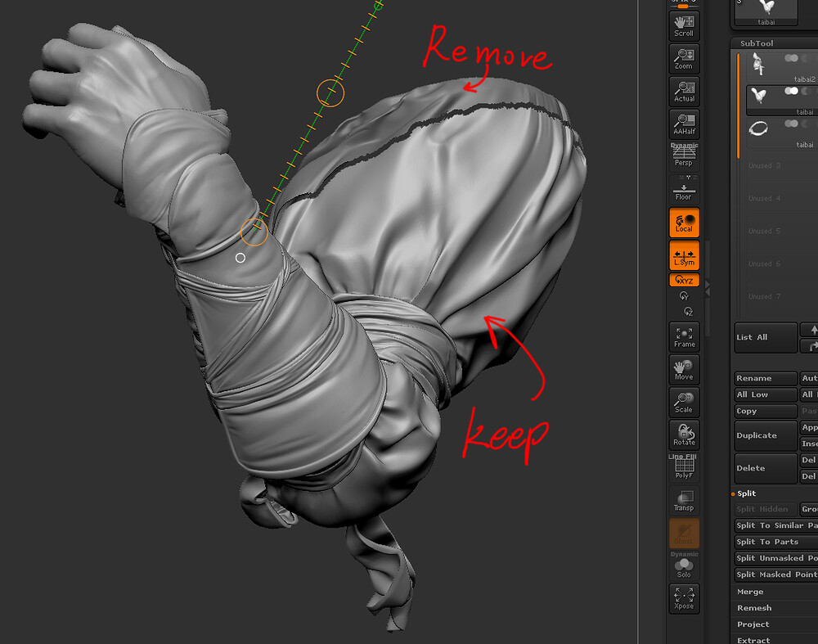Expand the Project section

(x=753, y=624)
